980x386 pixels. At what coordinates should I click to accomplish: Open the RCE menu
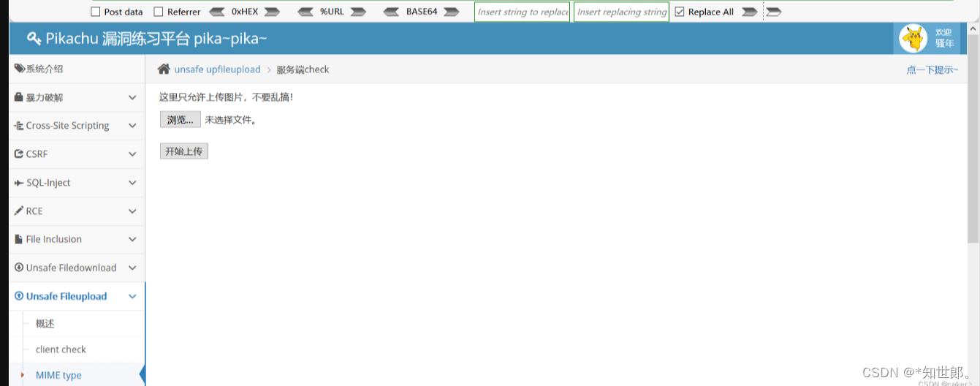77,211
